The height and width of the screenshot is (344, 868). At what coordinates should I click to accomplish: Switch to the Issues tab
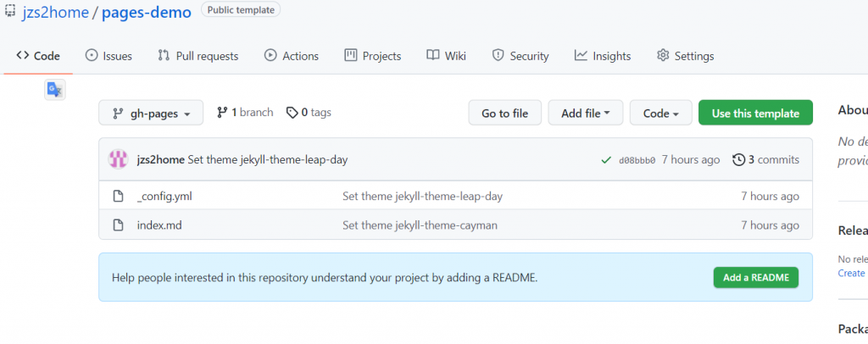coord(108,56)
